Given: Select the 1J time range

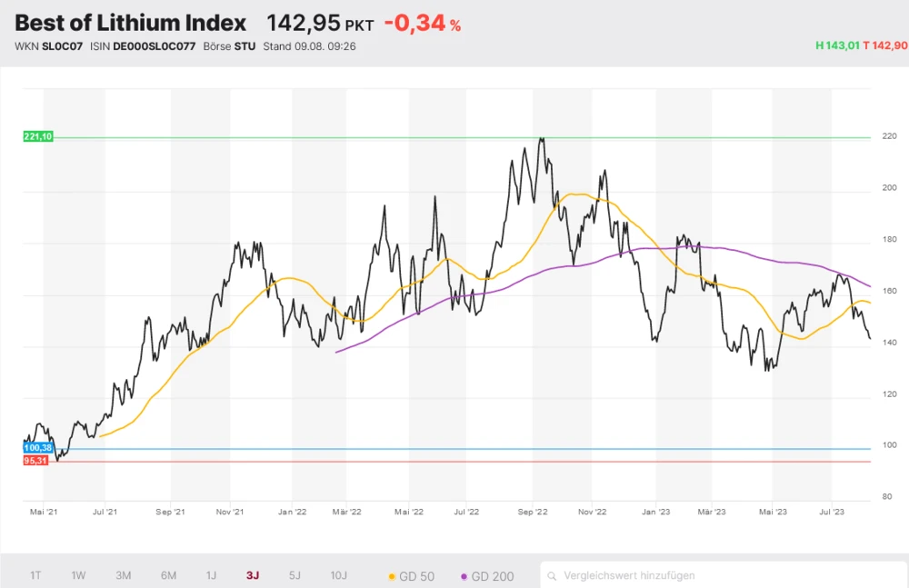Looking at the screenshot, I should point(211,575).
